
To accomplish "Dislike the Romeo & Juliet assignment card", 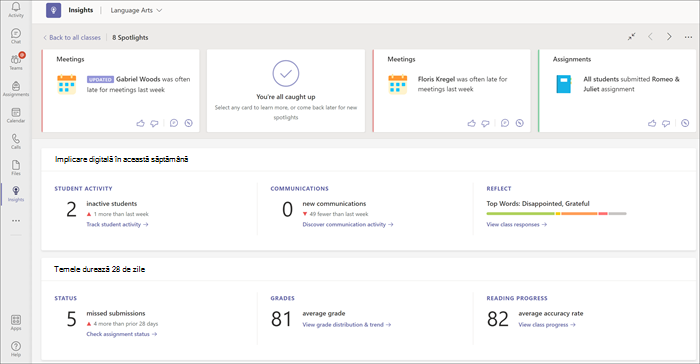I will [x=666, y=123].
